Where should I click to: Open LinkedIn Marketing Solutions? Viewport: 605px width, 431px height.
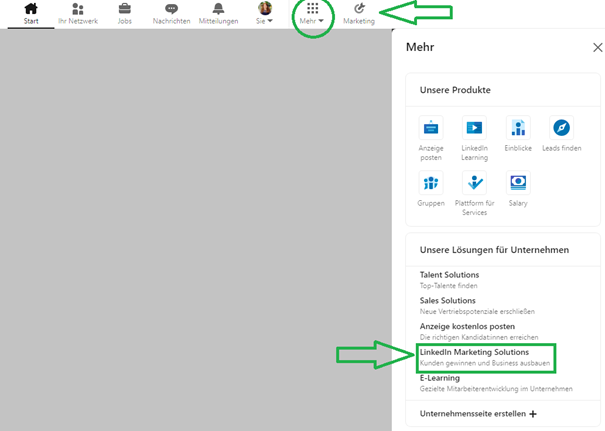pos(474,352)
